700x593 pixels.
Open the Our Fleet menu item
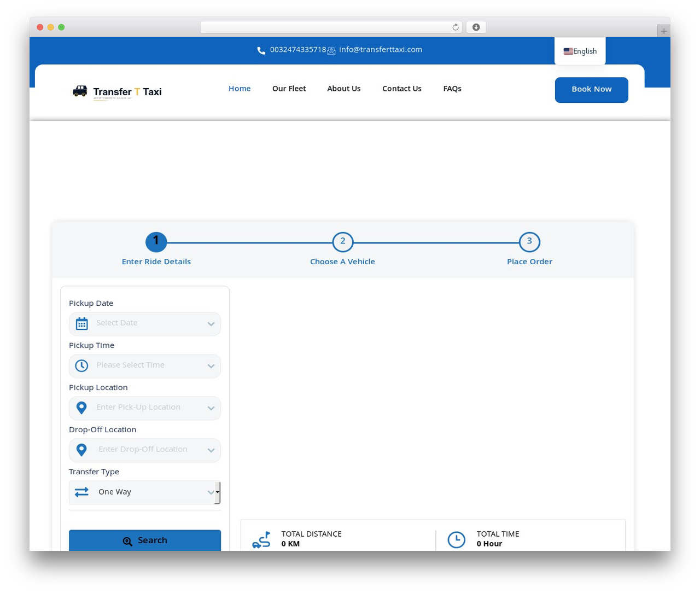click(x=289, y=89)
